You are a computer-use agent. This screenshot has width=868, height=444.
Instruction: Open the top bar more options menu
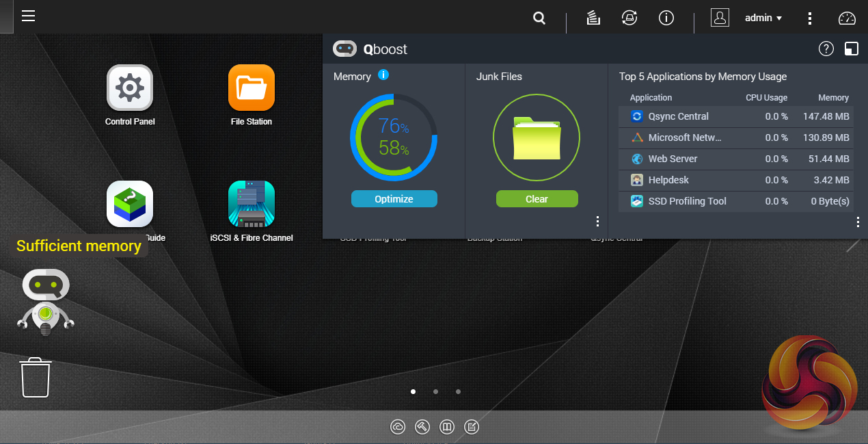tap(810, 18)
